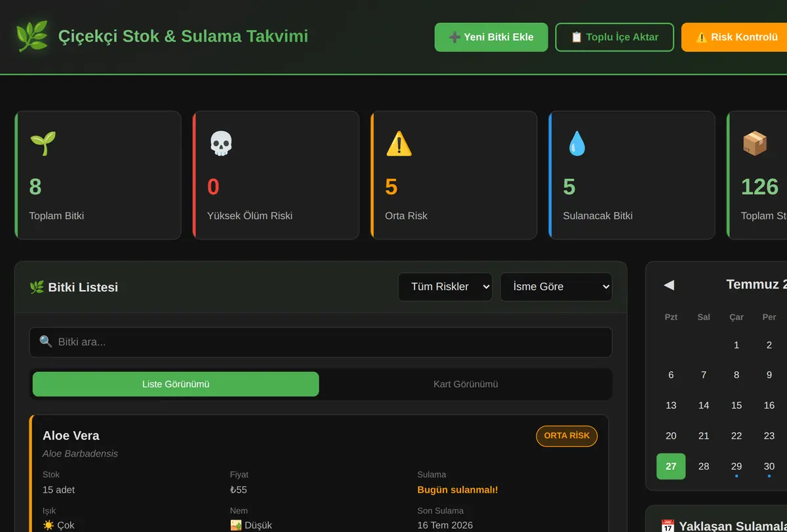
Task: Click the calendar icon beside Yaklaşan Sulamalar
Action: [x=668, y=526]
